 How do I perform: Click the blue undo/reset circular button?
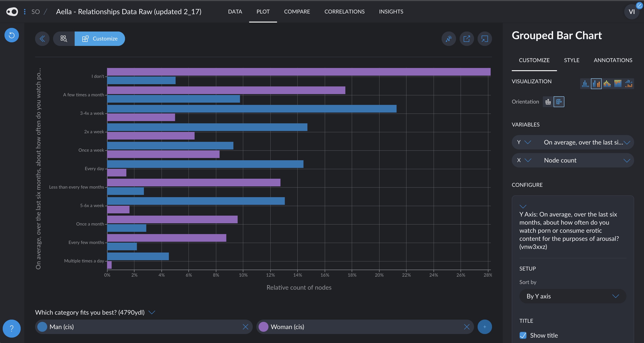pyautogui.click(x=11, y=35)
